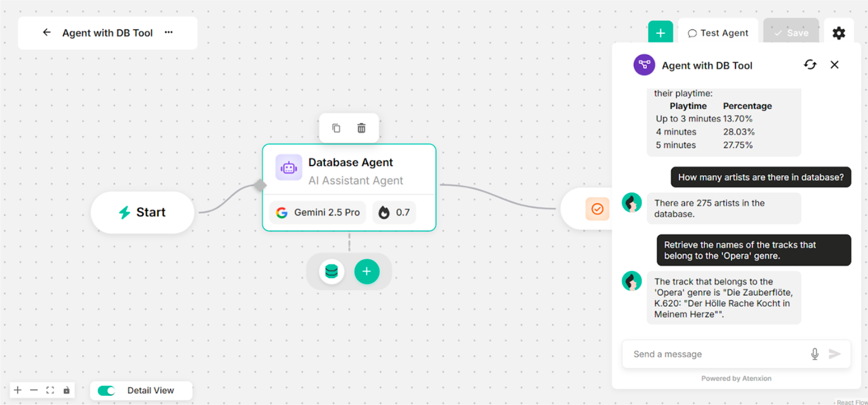Reset the chat with refresh icon
868x405 pixels.
(x=810, y=65)
